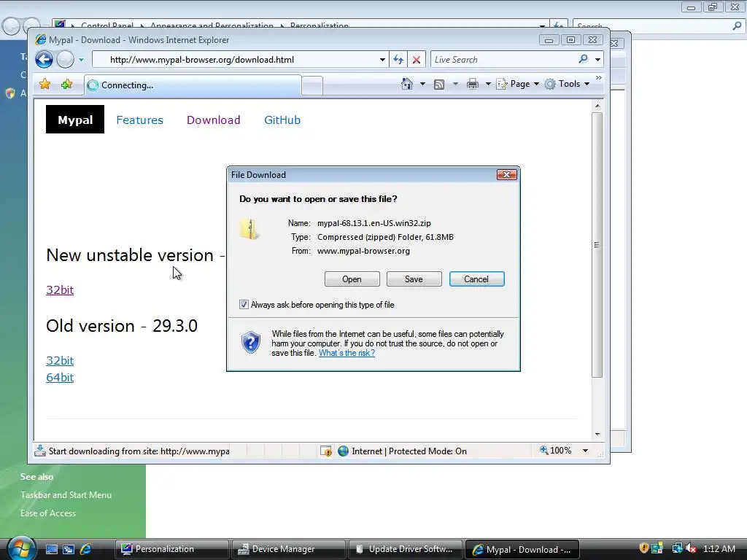
Task: Open the Features link on Mypal page
Action: pyautogui.click(x=139, y=120)
